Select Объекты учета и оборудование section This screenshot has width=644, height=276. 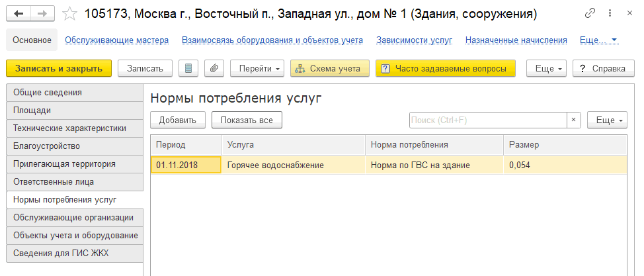pos(75,236)
